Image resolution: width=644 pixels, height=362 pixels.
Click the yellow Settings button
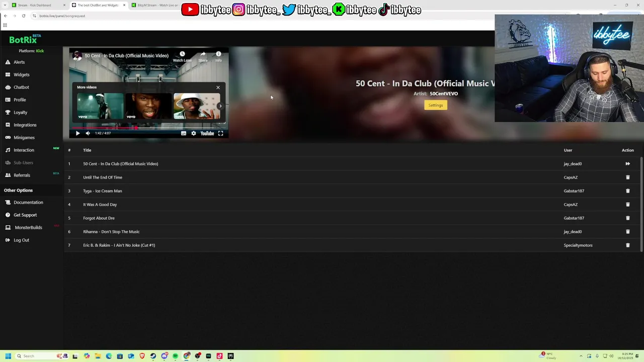436,105
